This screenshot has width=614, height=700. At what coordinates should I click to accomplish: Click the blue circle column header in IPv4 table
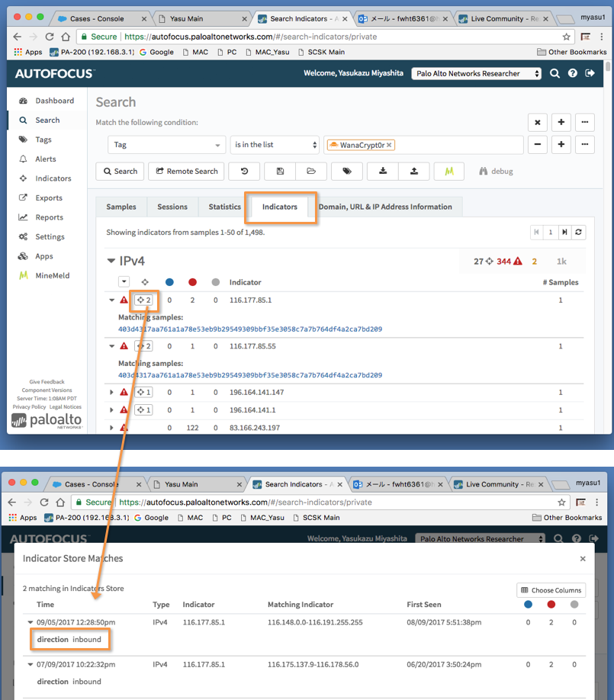point(169,282)
